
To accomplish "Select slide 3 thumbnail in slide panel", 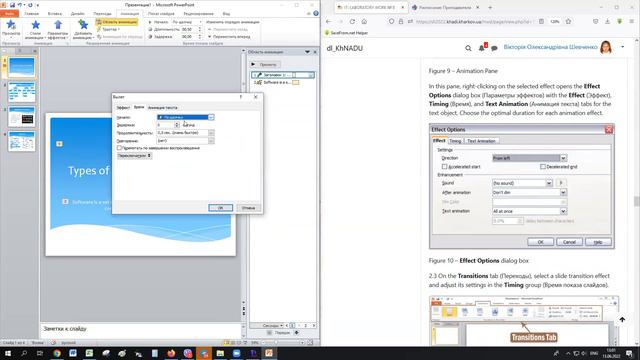I will point(22,116).
